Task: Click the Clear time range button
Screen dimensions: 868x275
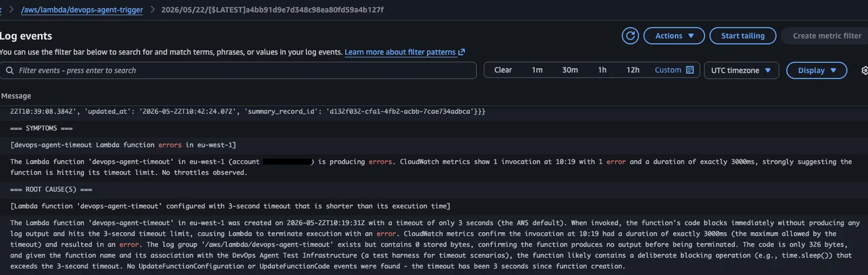Action: (503, 70)
